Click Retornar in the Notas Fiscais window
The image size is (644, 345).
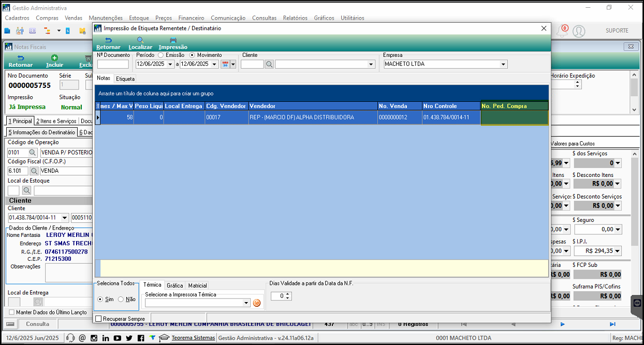click(x=21, y=62)
